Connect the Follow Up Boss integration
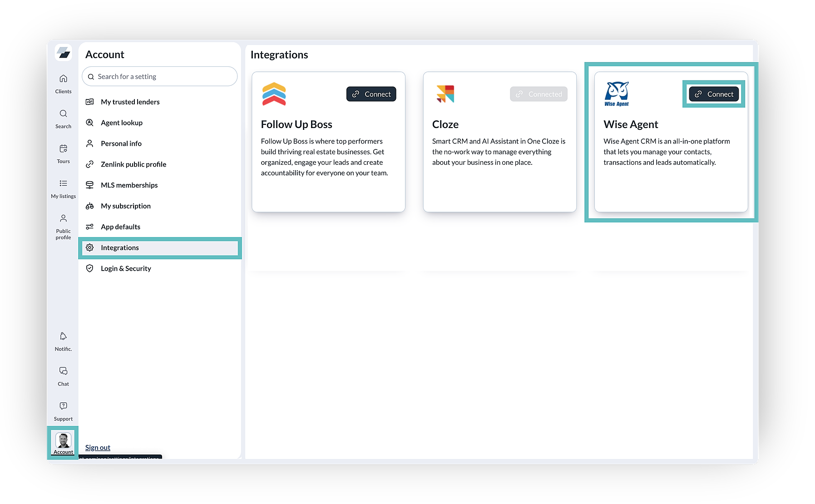Screen dimensions: 815x504 pyautogui.click(x=371, y=94)
